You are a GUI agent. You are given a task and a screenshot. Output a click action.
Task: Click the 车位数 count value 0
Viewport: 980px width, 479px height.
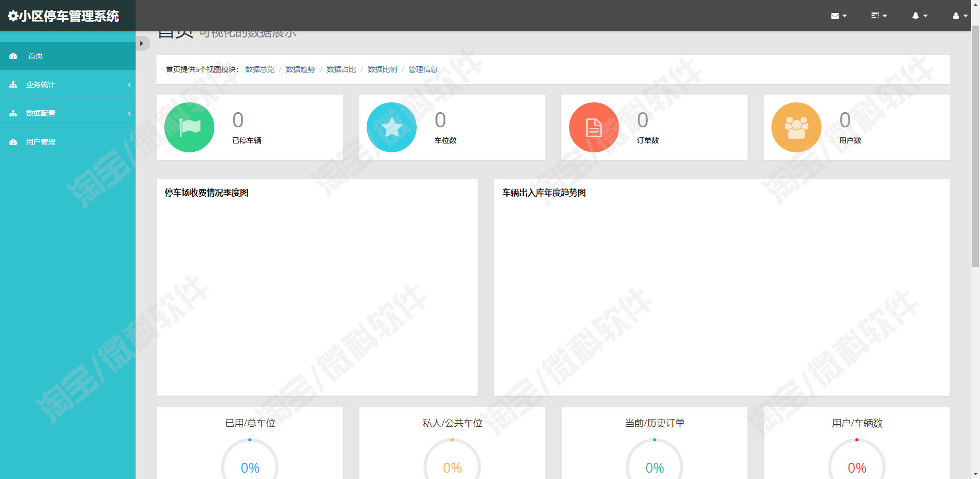coord(440,120)
